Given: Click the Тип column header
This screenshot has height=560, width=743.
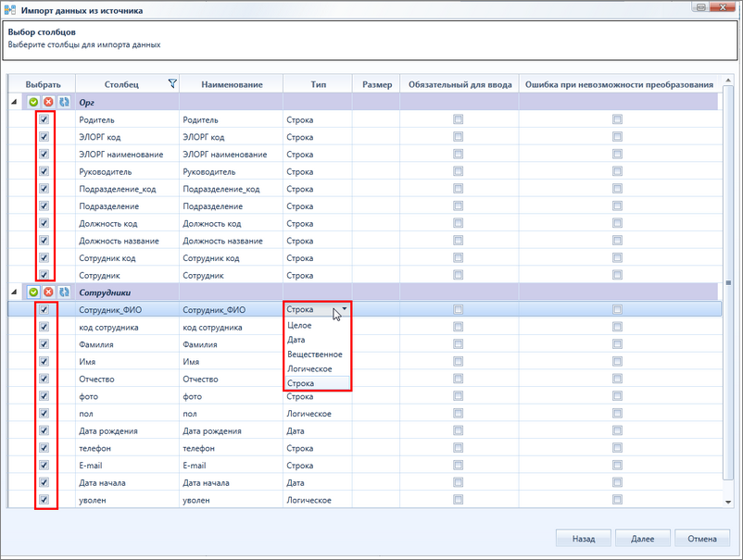Looking at the screenshot, I should click(x=318, y=84).
